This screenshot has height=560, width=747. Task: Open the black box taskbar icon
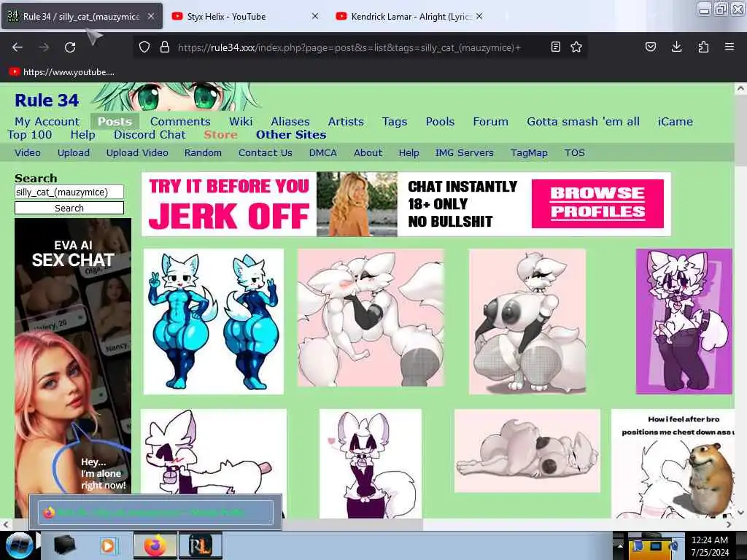(65, 545)
